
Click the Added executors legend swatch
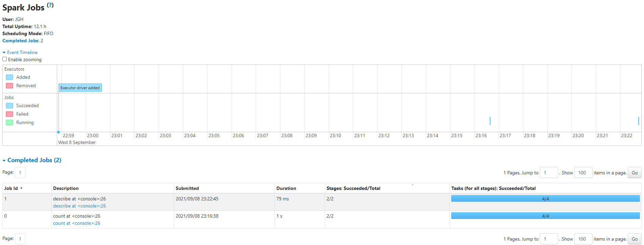[x=9, y=77]
